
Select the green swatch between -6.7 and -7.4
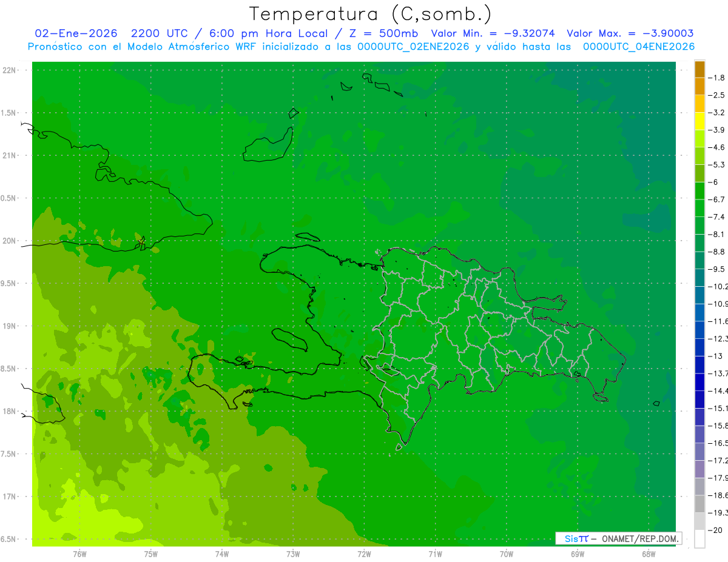[x=699, y=208]
